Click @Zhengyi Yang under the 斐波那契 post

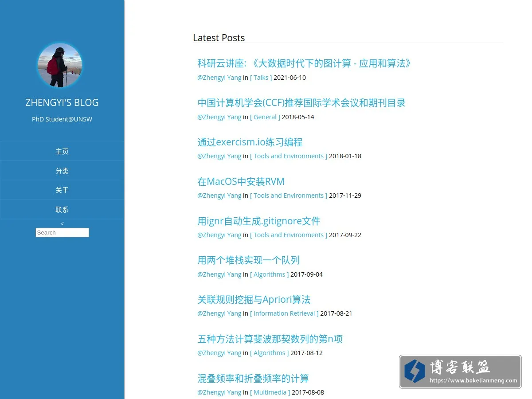(x=219, y=353)
